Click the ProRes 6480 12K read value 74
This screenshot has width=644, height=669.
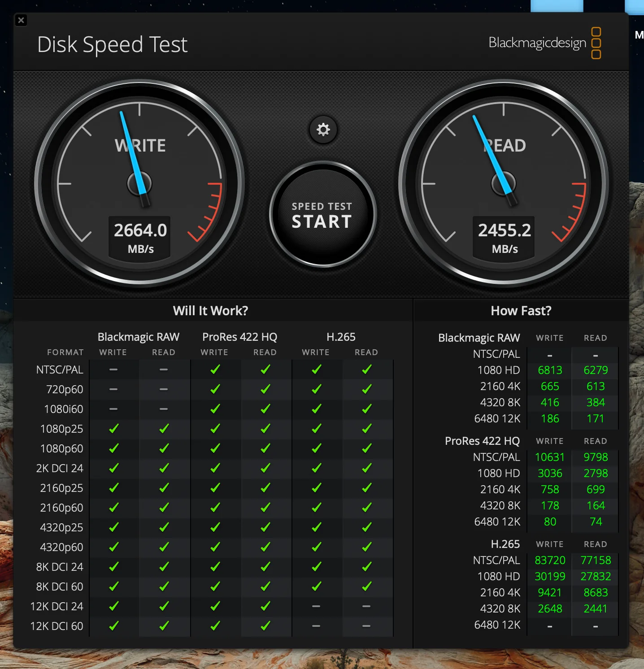tap(596, 521)
